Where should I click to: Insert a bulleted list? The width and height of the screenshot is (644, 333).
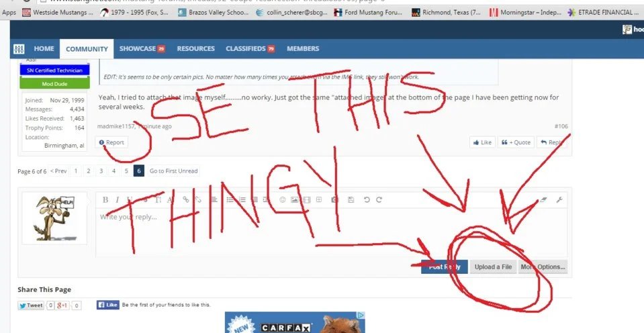pos(230,200)
